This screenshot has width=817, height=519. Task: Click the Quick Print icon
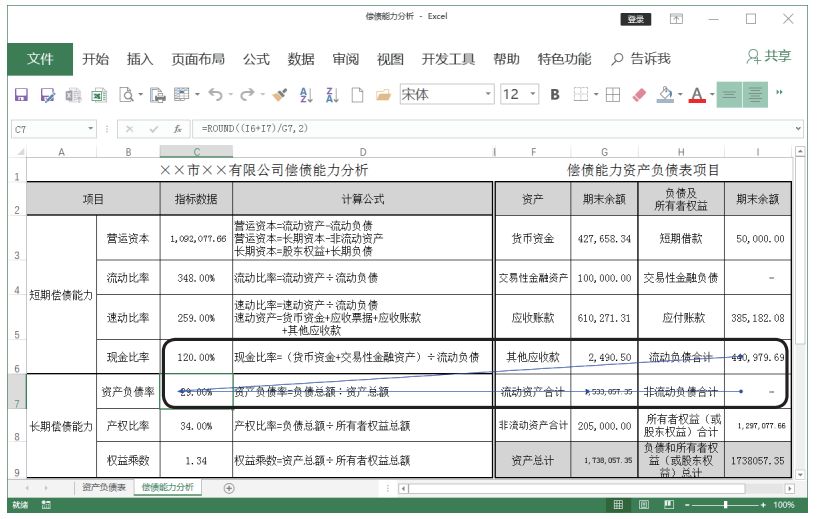pyautogui.click(x=157, y=95)
